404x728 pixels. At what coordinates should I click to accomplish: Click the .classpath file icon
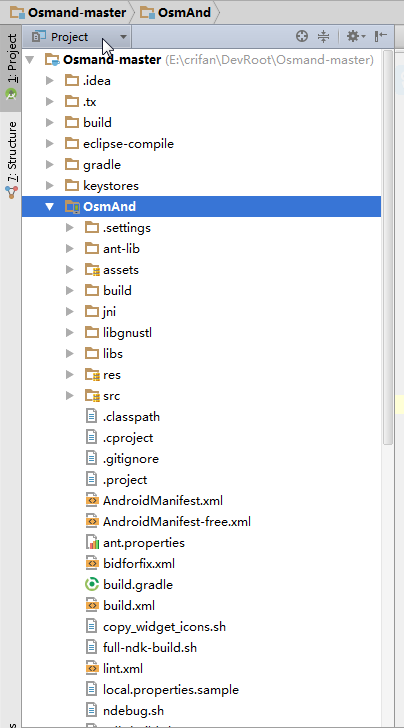[x=92, y=416]
